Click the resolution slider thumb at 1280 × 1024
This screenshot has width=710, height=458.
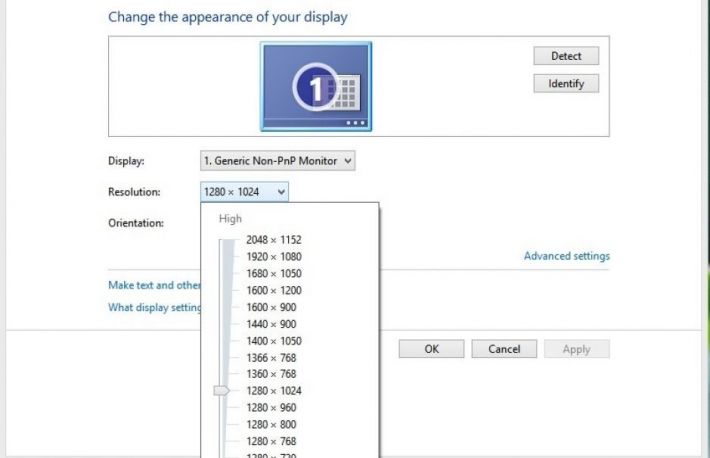(222, 391)
